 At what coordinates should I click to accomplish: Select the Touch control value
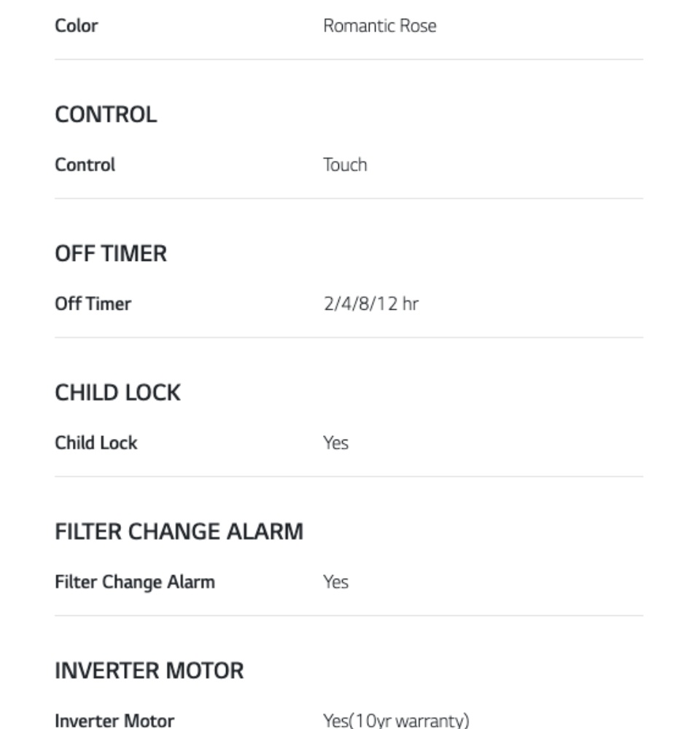click(345, 165)
